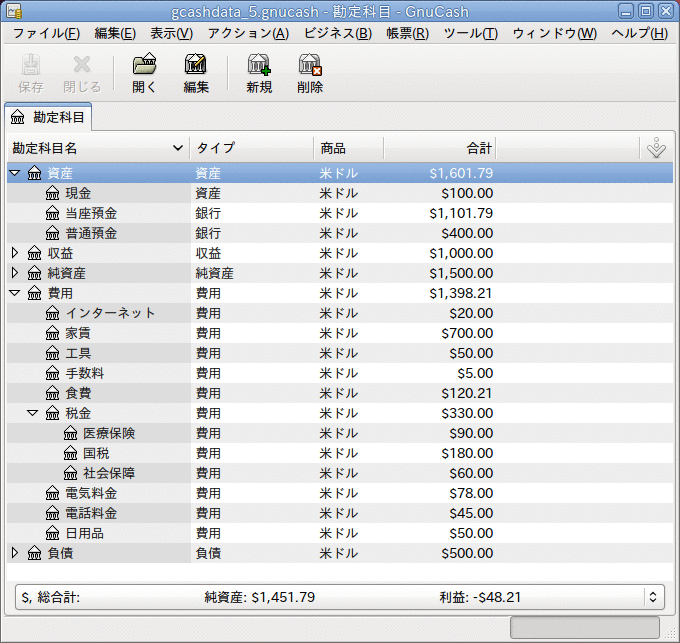
Task: Click the bank icon next to 社会保障
Action: tap(70, 473)
